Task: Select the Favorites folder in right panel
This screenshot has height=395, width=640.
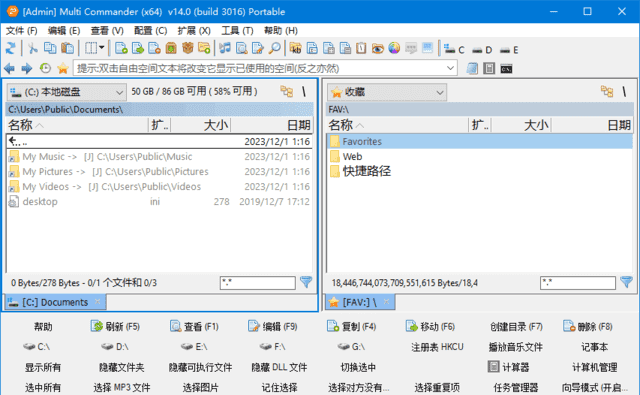Action: (480, 142)
